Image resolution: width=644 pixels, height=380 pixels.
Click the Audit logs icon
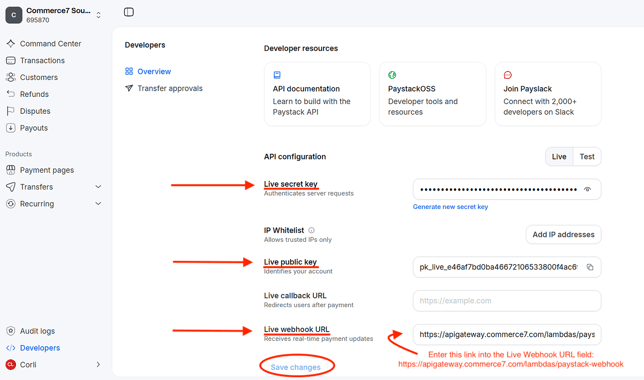(11, 331)
